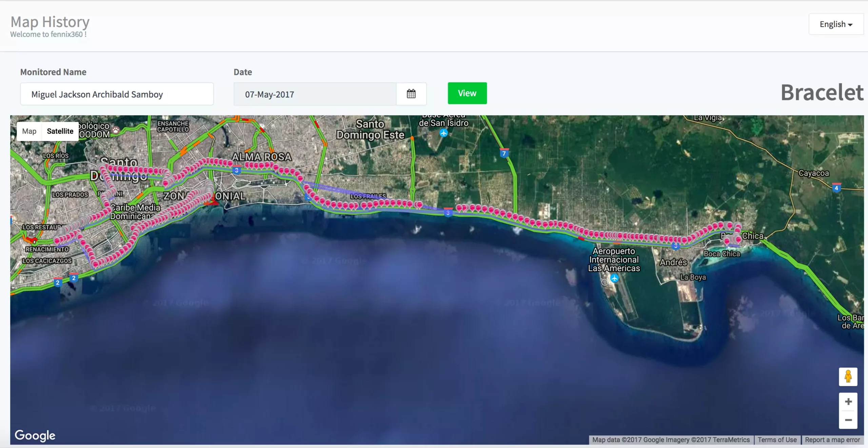Image resolution: width=868 pixels, height=448 pixels.
Task: Click the calendar icon to open date picker
Action: pos(411,93)
